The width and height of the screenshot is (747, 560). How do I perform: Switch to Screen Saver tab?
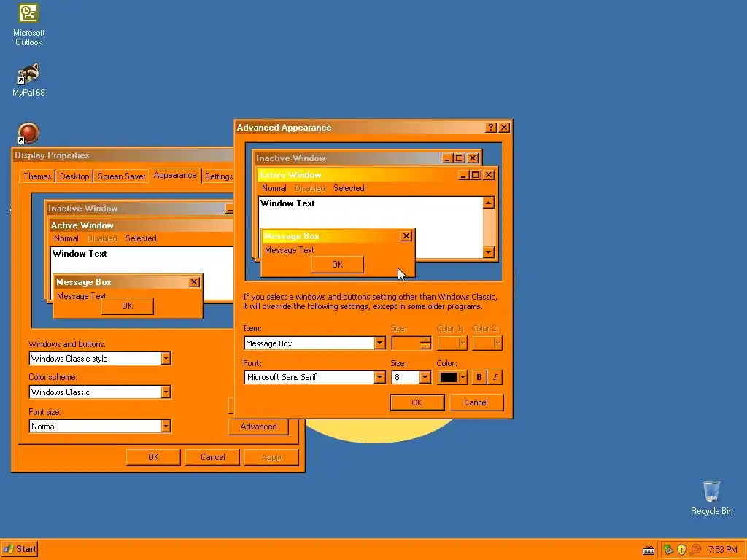tap(122, 176)
